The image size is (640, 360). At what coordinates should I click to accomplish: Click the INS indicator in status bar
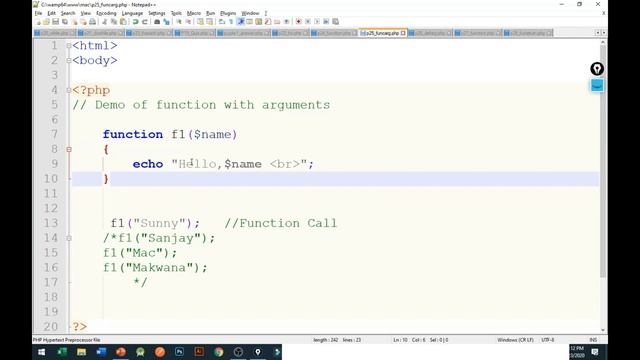point(593,340)
